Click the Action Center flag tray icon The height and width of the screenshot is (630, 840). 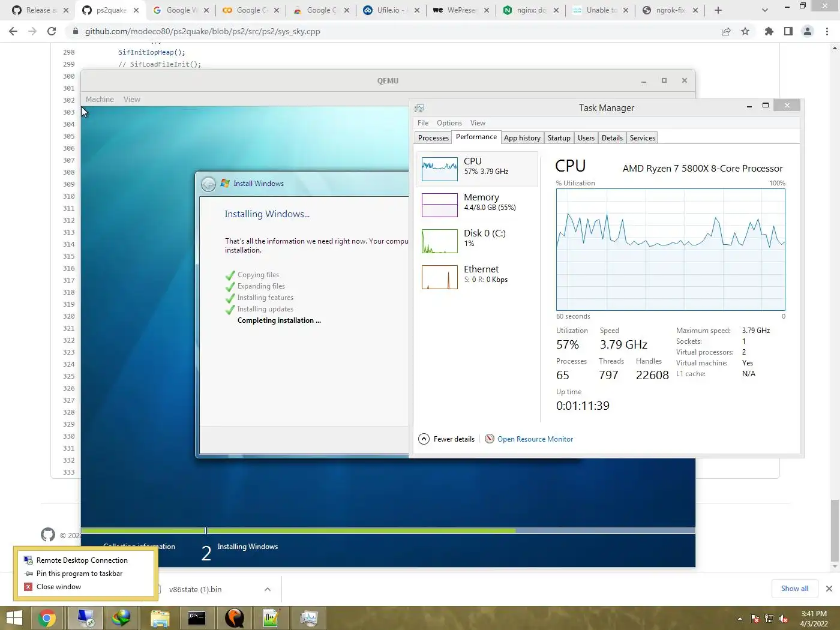(x=755, y=619)
